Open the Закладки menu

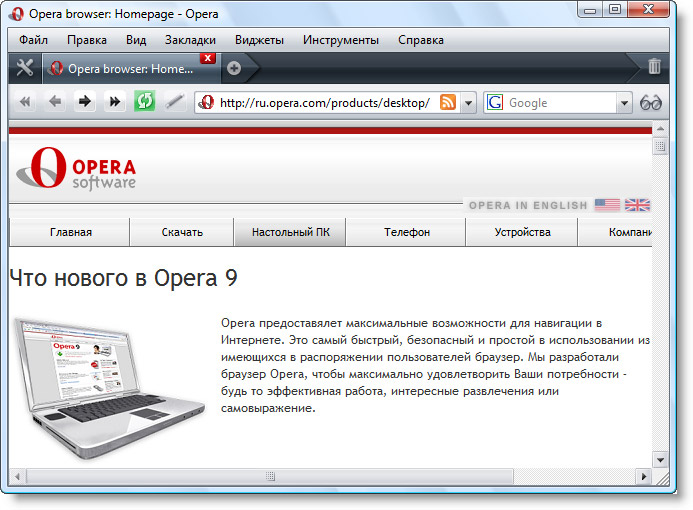click(x=190, y=40)
